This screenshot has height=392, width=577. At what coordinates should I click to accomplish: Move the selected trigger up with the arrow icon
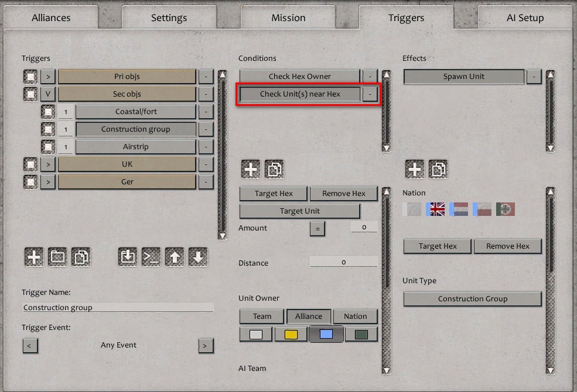click(x=175, y=256)
